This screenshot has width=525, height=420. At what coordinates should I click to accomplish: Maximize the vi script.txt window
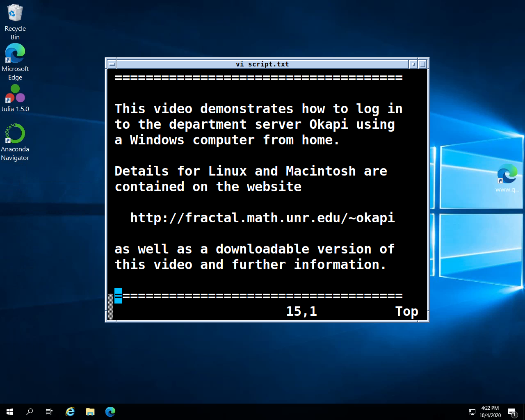coord(422,64)
